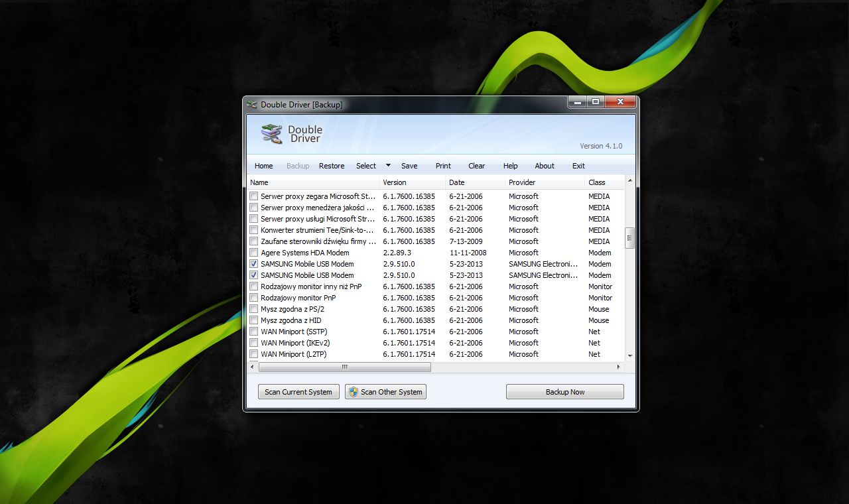This screenshot has width=849, height=504.
Task: Click Clear in the toolbar
Action: coord(476,165)
